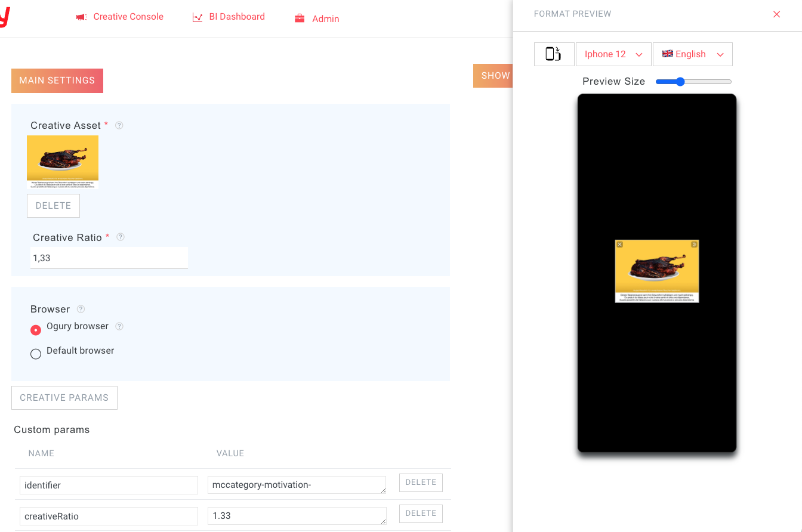Image resolution: width=802 pixels, height=532 pixels.
Task: Click the identifier custom param input field
Action: tap(108, 485)
